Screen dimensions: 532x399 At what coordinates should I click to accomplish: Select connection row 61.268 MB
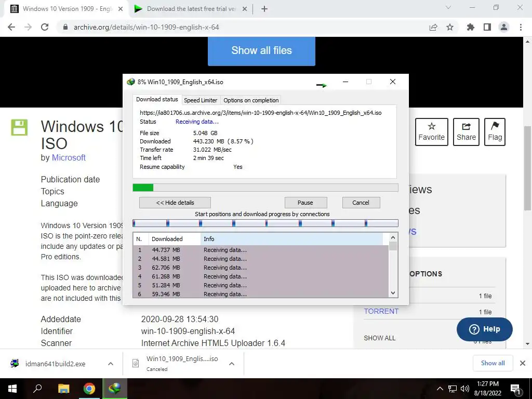pyautogui.click(x=261, y=276)
